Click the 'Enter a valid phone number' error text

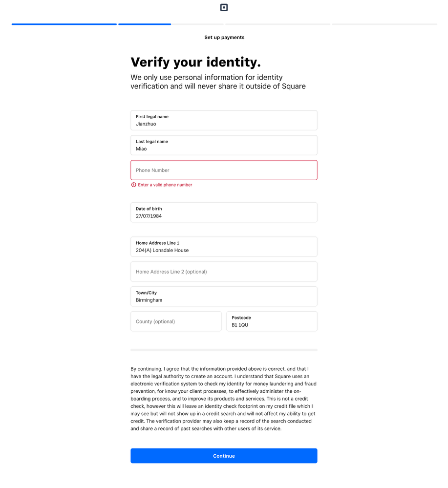click(165, 185)
